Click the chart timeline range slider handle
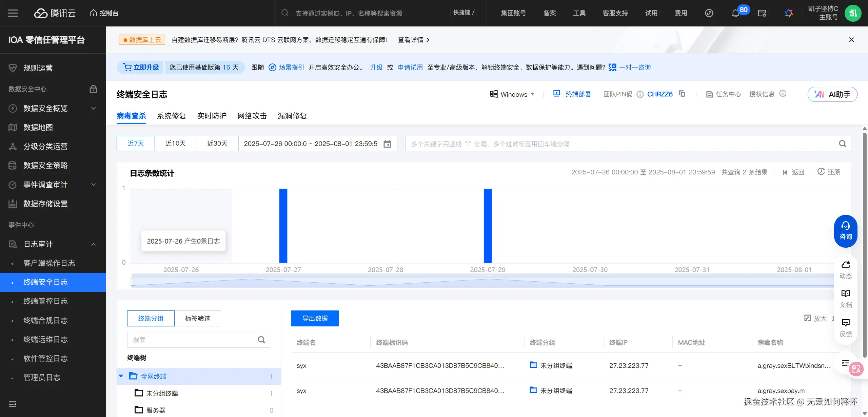This screenshot has width=868, height=417. coord(132,282)
